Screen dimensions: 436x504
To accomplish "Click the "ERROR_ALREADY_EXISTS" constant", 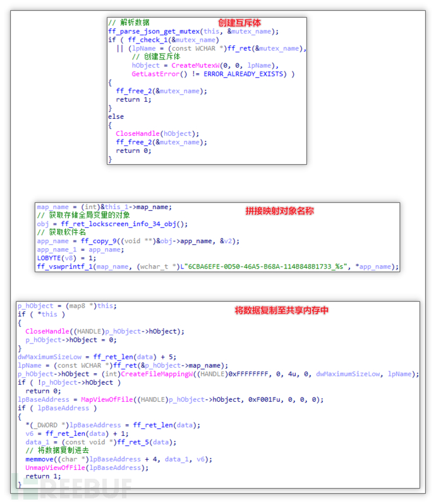I will pyautogui.click(x=245, y=74).
